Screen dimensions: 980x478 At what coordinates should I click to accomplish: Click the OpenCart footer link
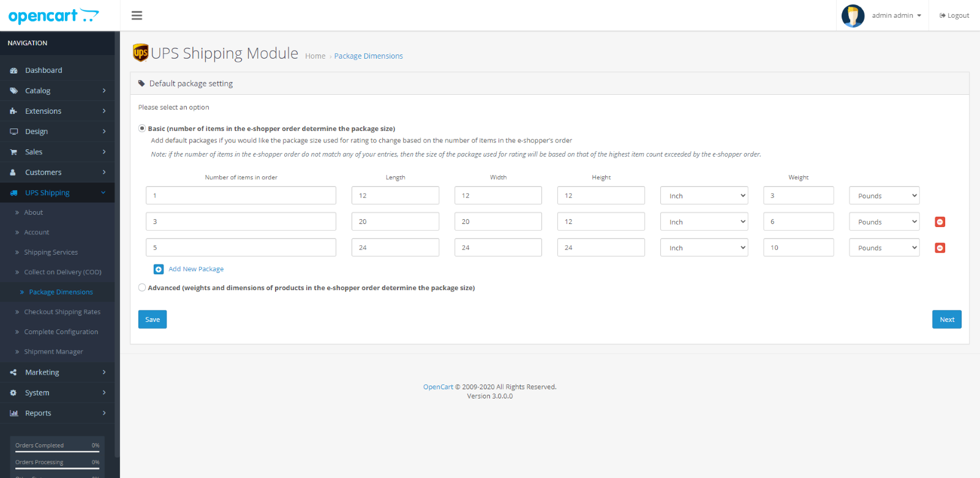438,387
